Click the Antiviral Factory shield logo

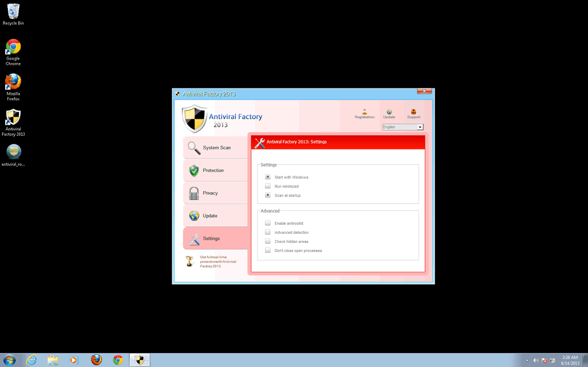195,118
